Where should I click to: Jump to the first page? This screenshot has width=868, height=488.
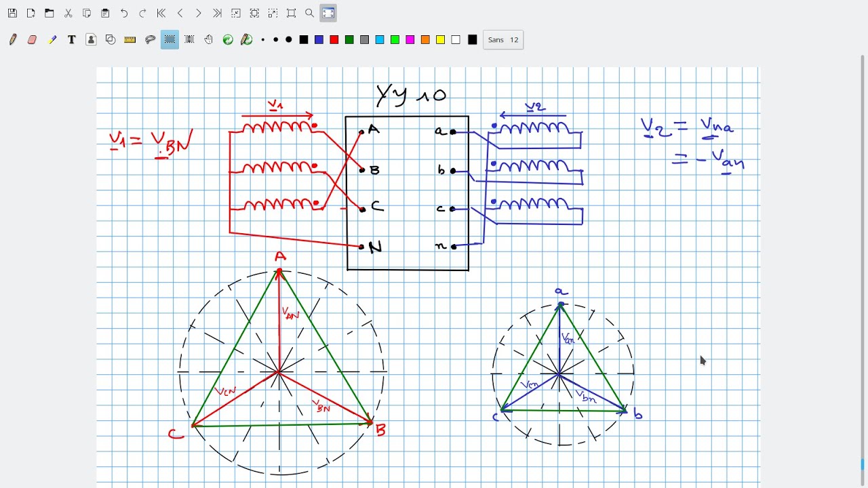tap(161, 13)
